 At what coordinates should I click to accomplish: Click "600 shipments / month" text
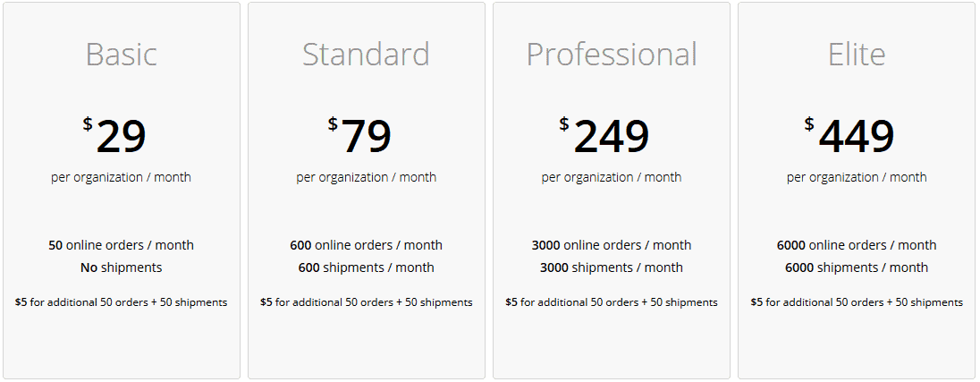(x=366, y=267)
